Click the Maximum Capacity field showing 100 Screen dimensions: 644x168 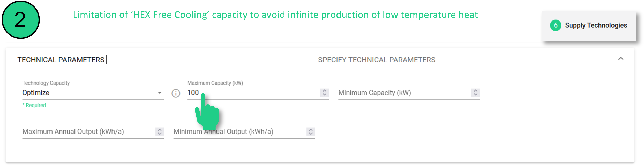253,93
